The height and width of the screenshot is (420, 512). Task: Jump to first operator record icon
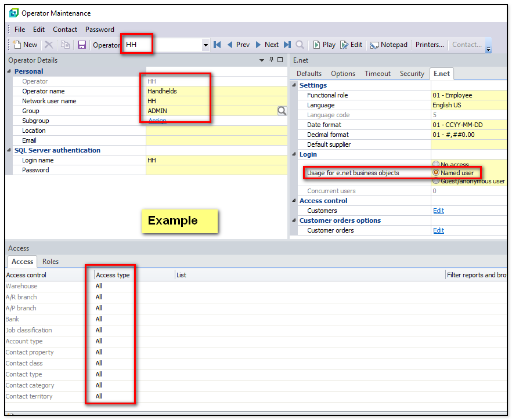[x=217, y=45]
